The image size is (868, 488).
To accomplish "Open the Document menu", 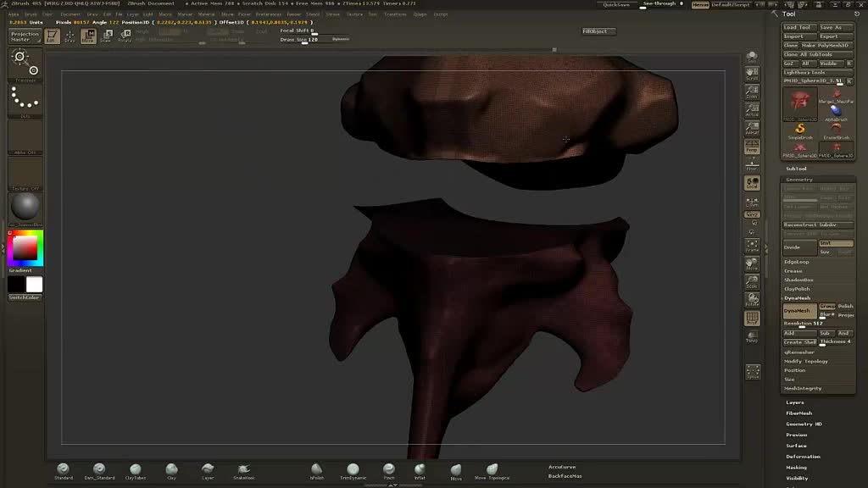I will [70, 14].
